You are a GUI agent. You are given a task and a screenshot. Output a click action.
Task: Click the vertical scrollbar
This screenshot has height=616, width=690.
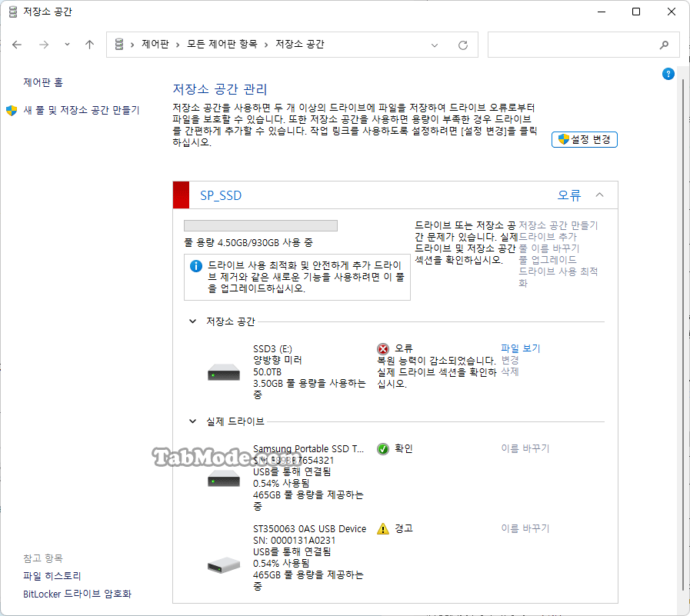click(x=683, y=335)
